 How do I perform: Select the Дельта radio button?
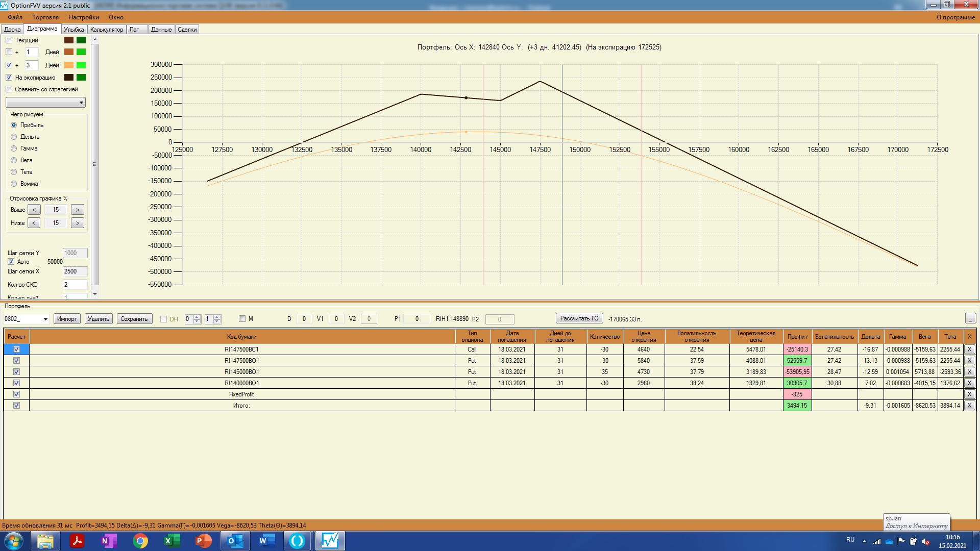click(14, 137)
